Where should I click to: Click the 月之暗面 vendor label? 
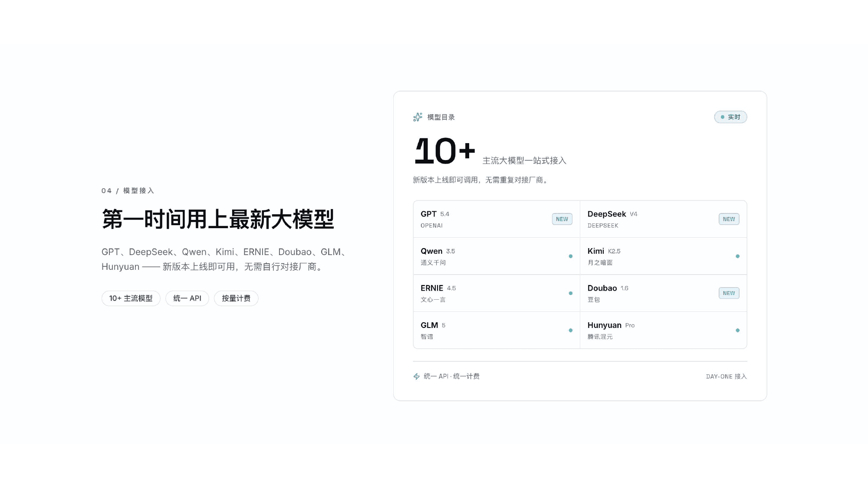click(600, 262)
